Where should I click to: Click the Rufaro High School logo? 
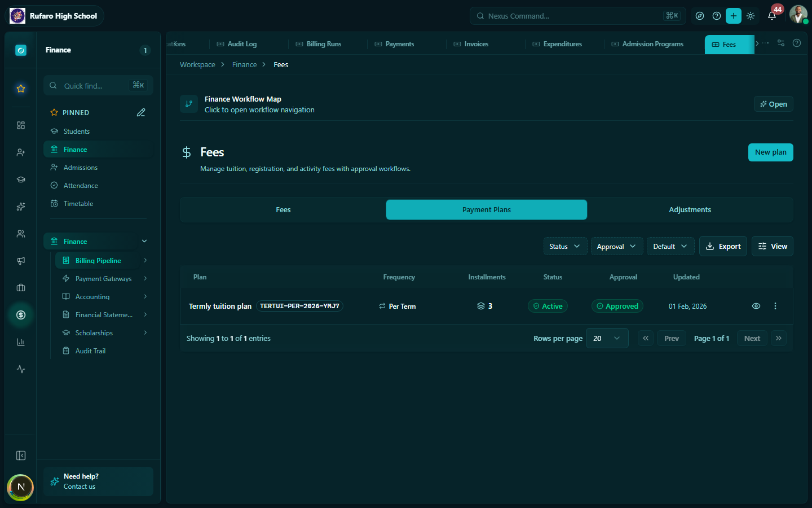17,16
